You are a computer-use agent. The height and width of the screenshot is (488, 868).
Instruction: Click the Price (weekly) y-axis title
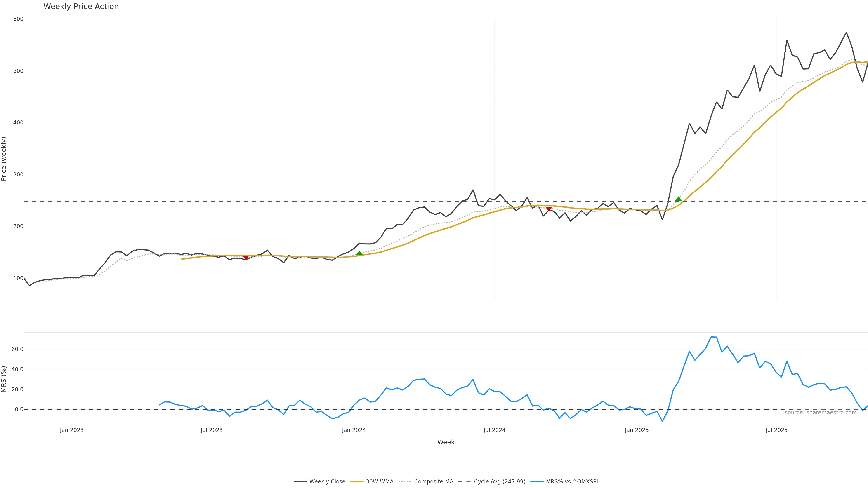pos(4,159)
